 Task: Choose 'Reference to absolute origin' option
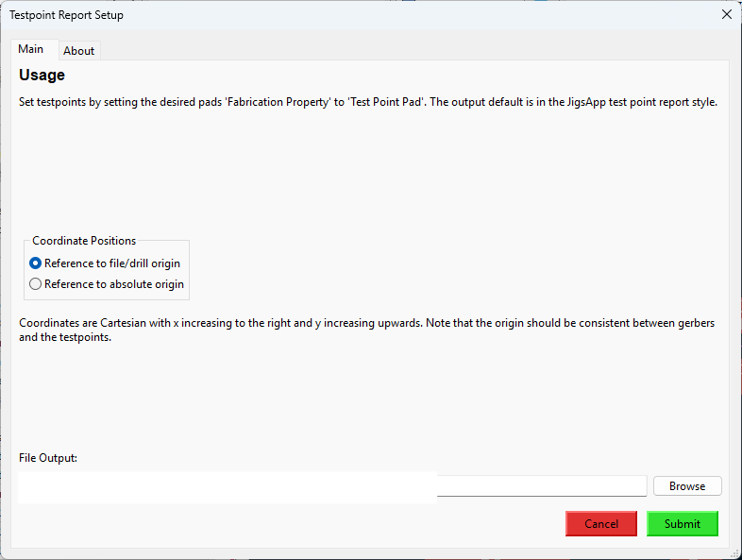click(x=36, y=284)
